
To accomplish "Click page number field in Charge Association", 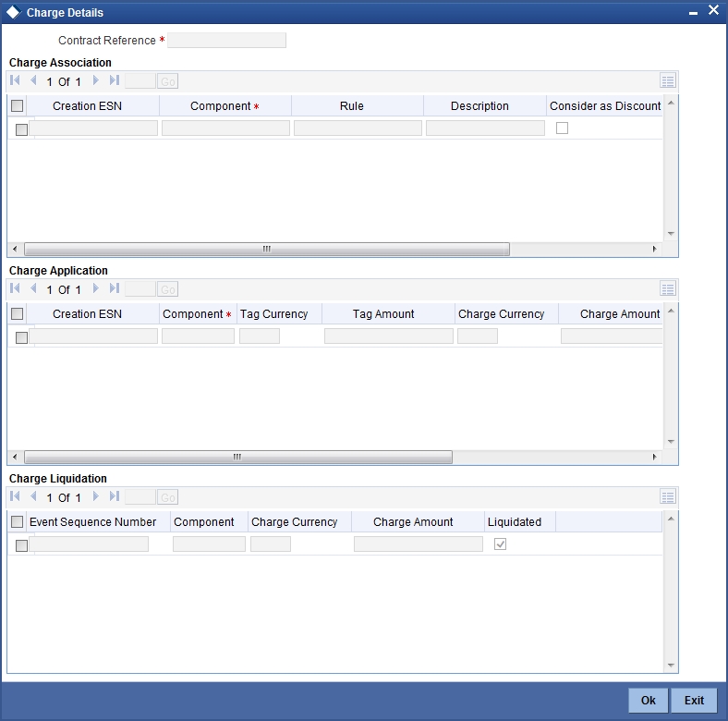I will 140,81.
